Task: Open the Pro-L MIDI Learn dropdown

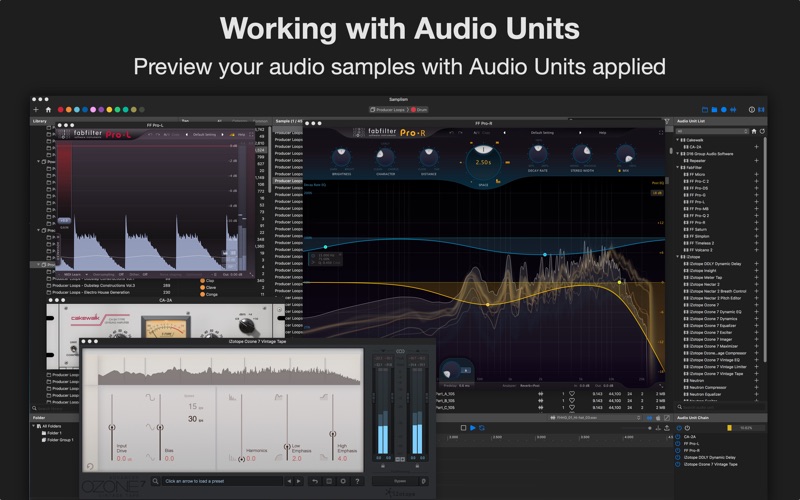Action: pyautogui.click(x=76, y=274)
